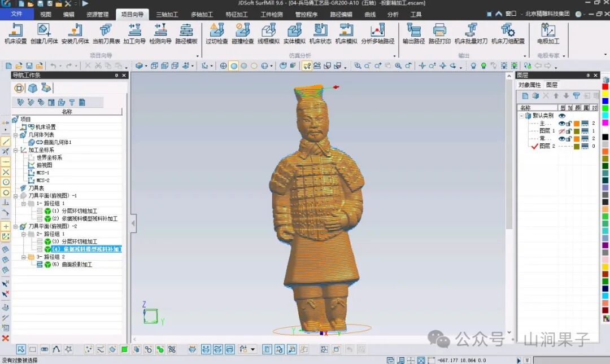Select MCS-1 coordinate system
Viewport: 610px width, 364px height.
[x=43, y=173]
